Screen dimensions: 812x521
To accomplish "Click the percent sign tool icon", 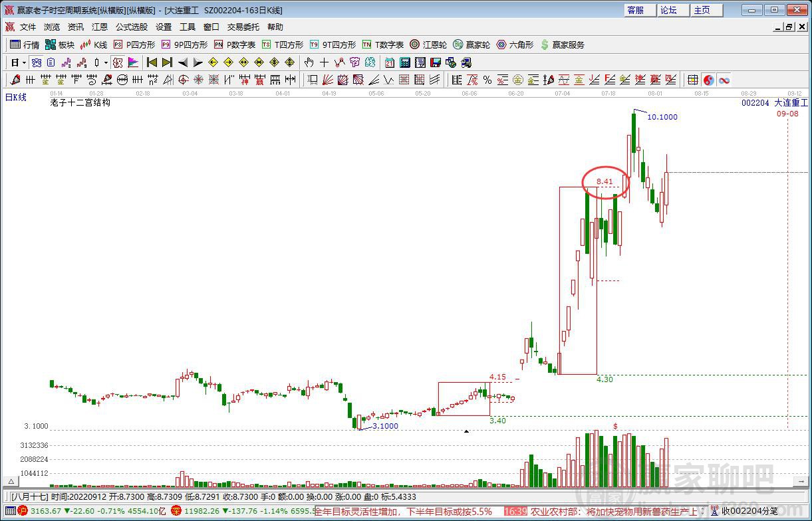I will (487, 80).
